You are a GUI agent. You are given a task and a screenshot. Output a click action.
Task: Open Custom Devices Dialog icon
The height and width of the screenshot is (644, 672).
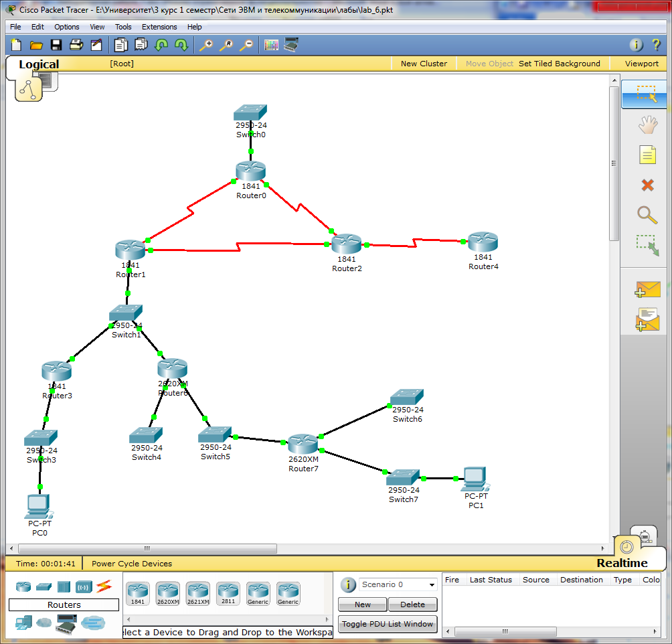[291, 45]
